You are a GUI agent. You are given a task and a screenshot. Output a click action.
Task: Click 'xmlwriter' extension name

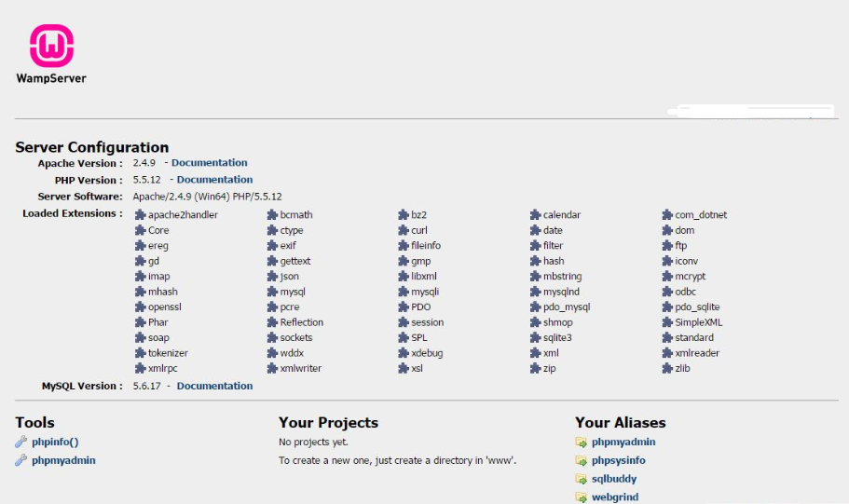pyautogui.click(x=300, y=368)
